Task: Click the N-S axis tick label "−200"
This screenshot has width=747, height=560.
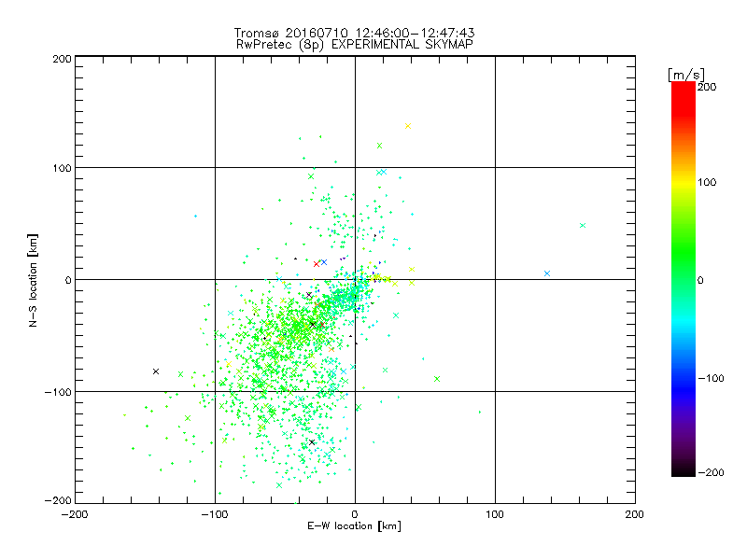Action: pyautogui.click(x=58, y=500)
